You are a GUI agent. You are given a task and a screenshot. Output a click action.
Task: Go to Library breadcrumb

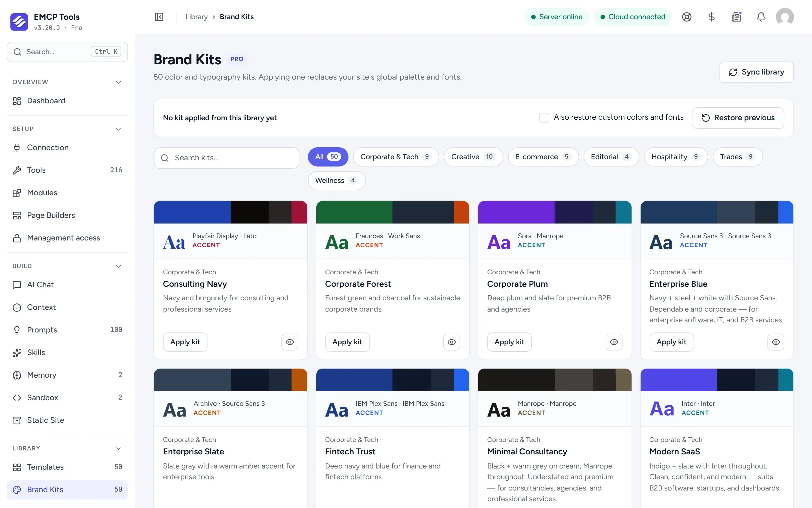tap(197, 17)
